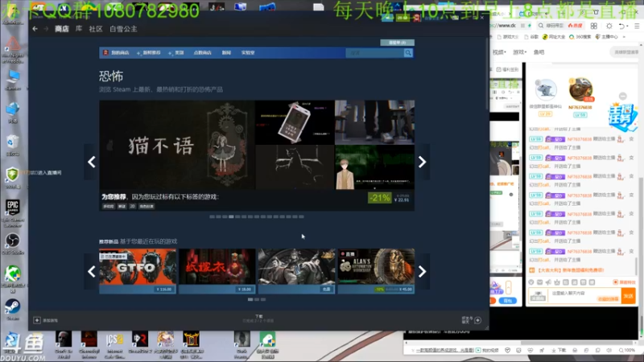Click the NF76376838 user avatar

coord(580,89)
